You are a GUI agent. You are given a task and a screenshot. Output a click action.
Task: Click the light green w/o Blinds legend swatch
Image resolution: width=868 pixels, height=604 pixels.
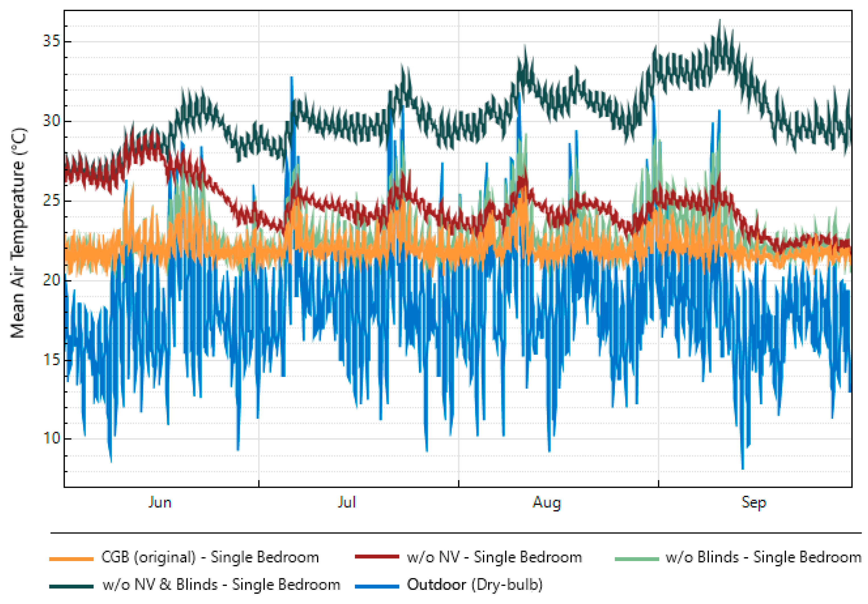click(x=637, y=559)
